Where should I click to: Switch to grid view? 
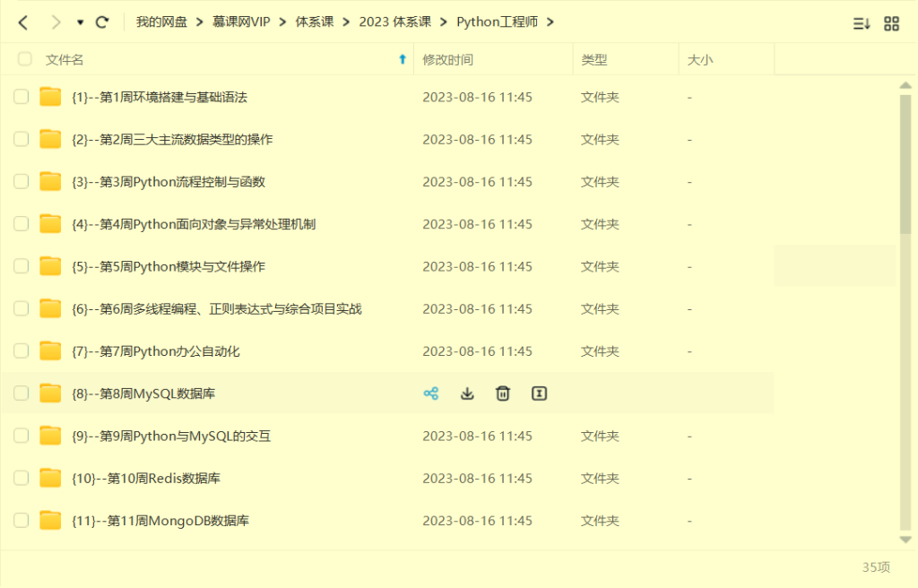(x=891, y=23)
